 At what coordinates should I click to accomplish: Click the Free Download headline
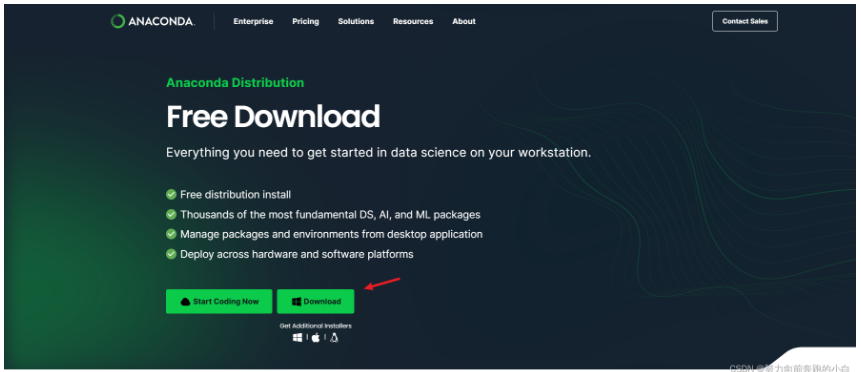(x=273, y=116)
